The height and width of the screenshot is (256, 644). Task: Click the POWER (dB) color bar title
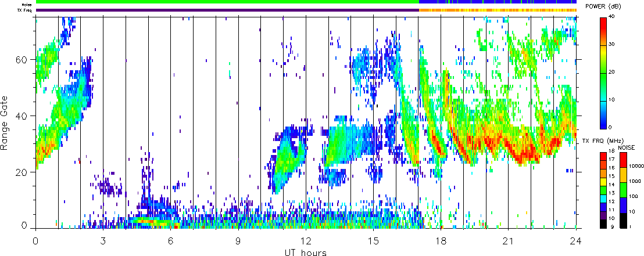click(x=604, y=6)
